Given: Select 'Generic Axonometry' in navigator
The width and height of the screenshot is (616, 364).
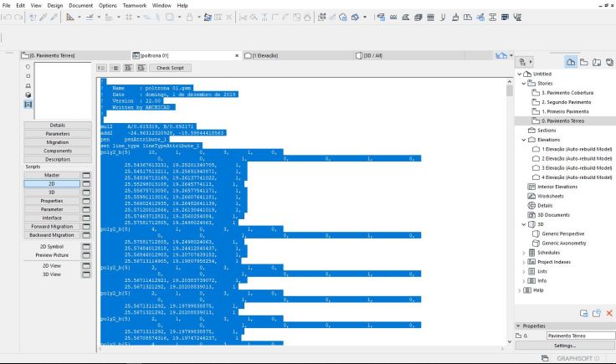Looking at the screenshot, I should [x=564, y=244].
